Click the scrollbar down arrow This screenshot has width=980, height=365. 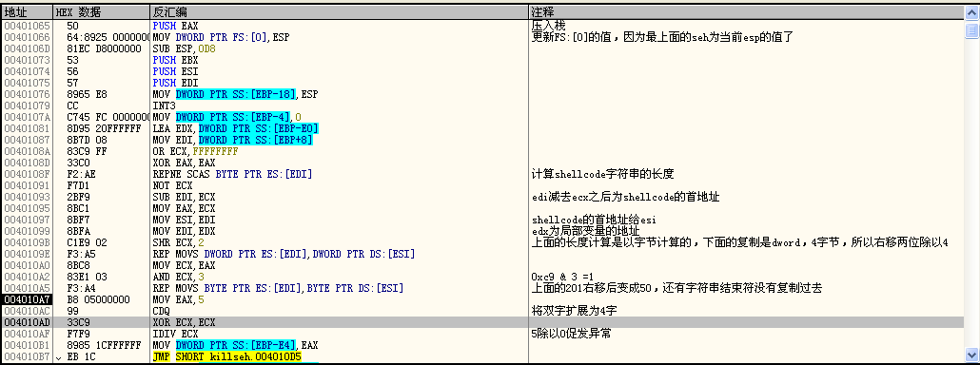point(971,354)
